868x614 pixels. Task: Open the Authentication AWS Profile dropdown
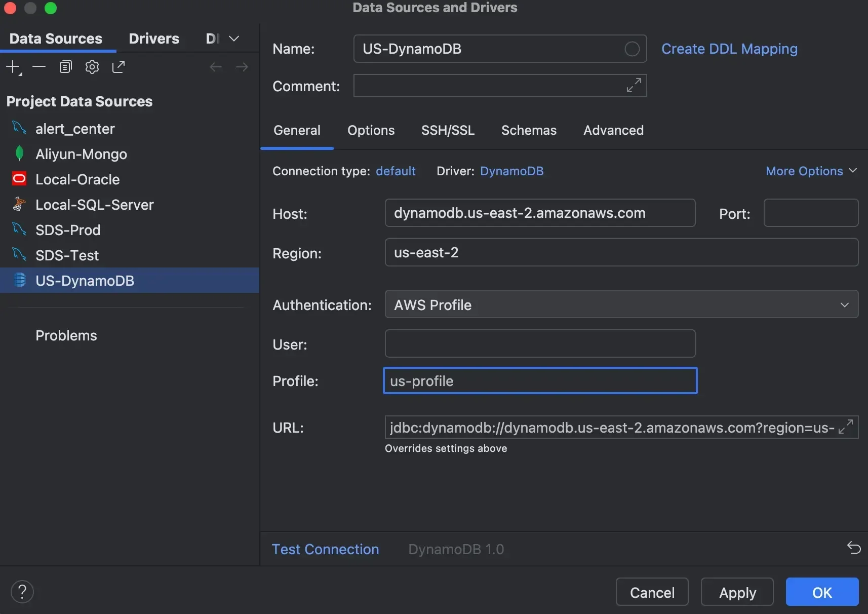[x=621, y=304]
